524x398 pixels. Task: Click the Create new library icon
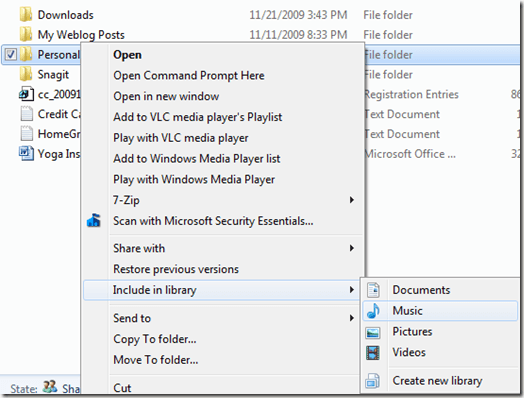[x=372, y=381]
